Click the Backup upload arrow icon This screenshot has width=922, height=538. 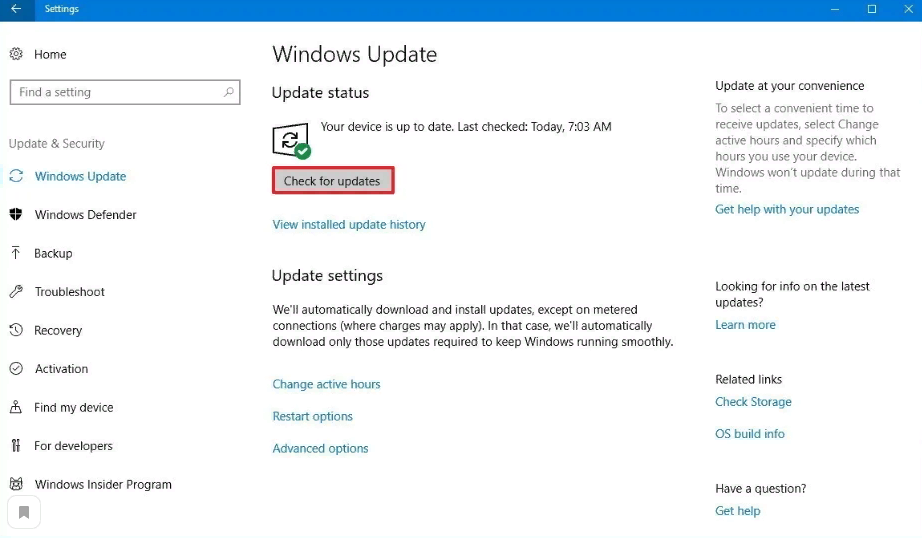tap(16, 253)
